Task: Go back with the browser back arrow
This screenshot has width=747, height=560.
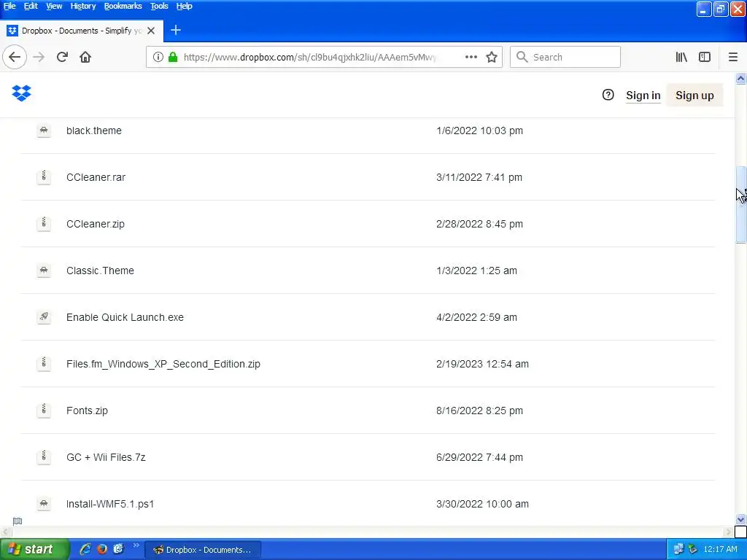Action: pyautogui.click(x=15, y=57)
